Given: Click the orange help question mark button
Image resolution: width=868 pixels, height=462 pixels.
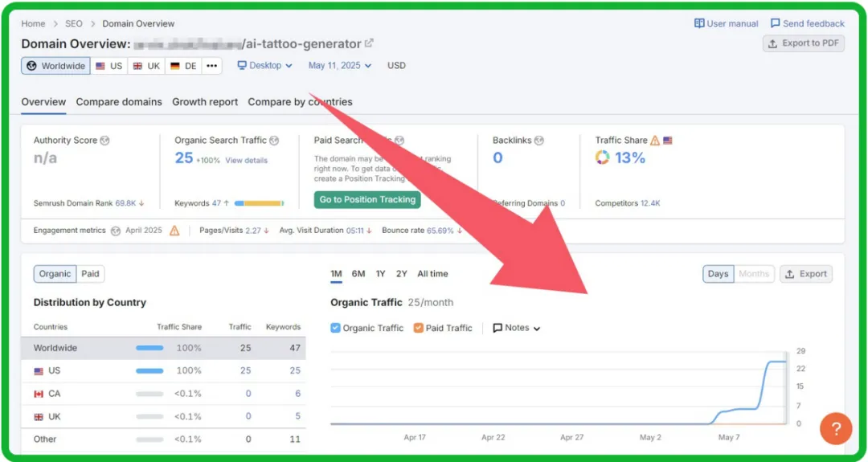Looking at the screenshot, I should 835,428.
